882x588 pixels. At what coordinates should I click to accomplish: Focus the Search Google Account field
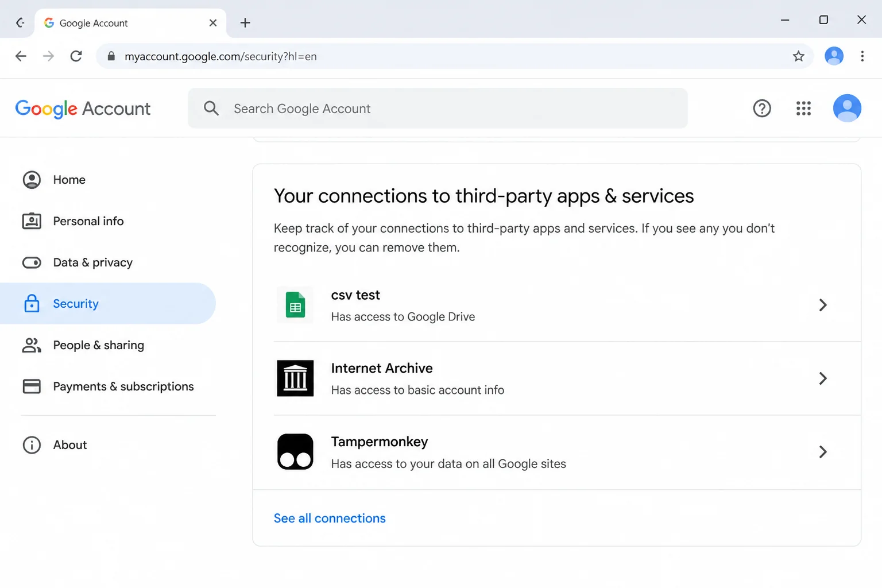(438, 109)
